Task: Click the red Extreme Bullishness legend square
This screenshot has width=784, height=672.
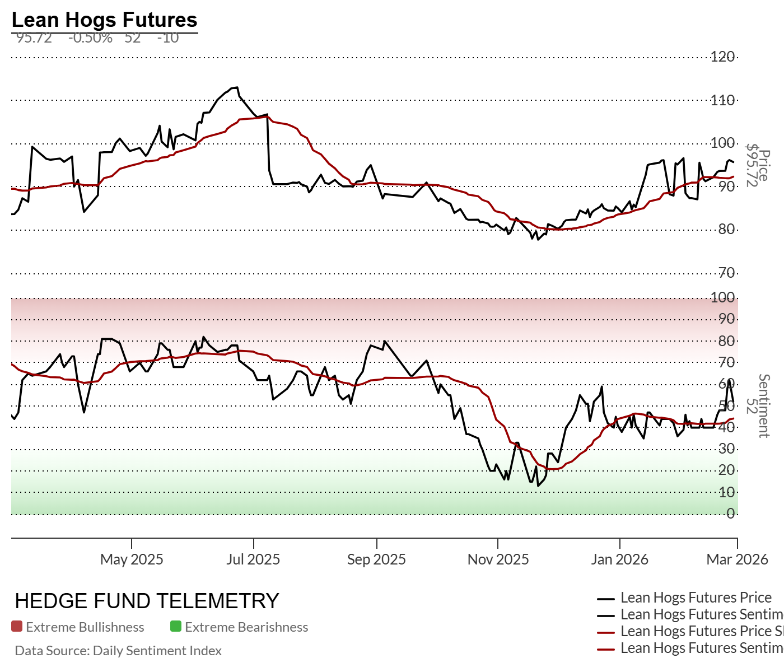Action: coord(17,627)
